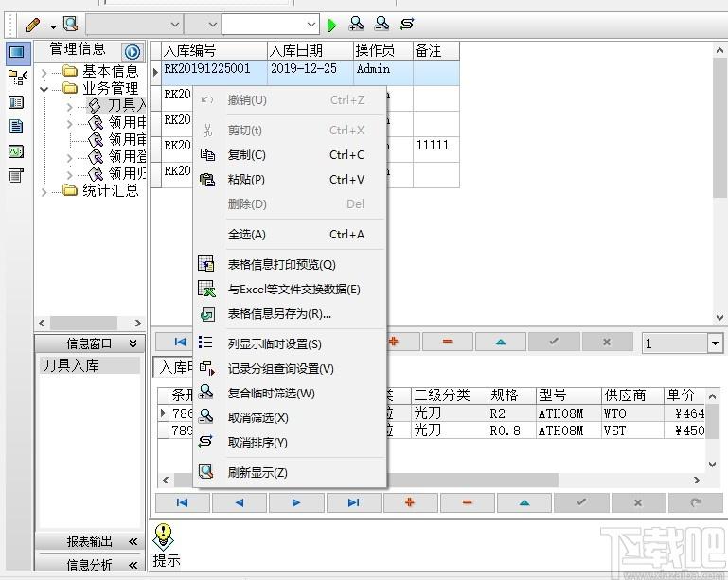Click the pencil edit tool icon

pos(32,25)
